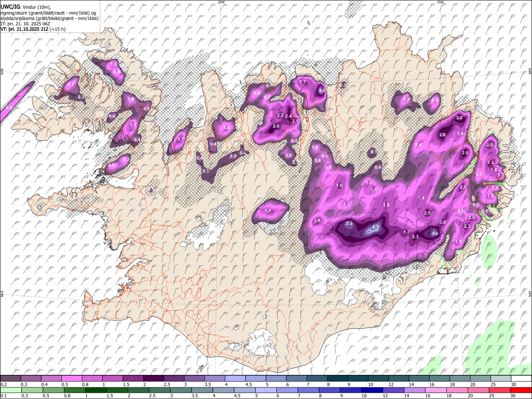
Task: Click the 3.0 value in the northeast
Action: (x=459, y=118)
